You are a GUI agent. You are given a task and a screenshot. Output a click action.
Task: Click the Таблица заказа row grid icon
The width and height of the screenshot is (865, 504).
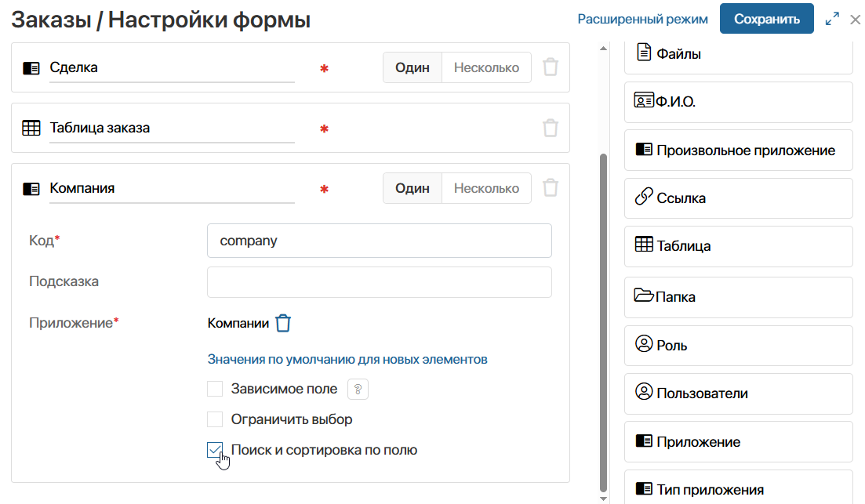coord(31,128)
